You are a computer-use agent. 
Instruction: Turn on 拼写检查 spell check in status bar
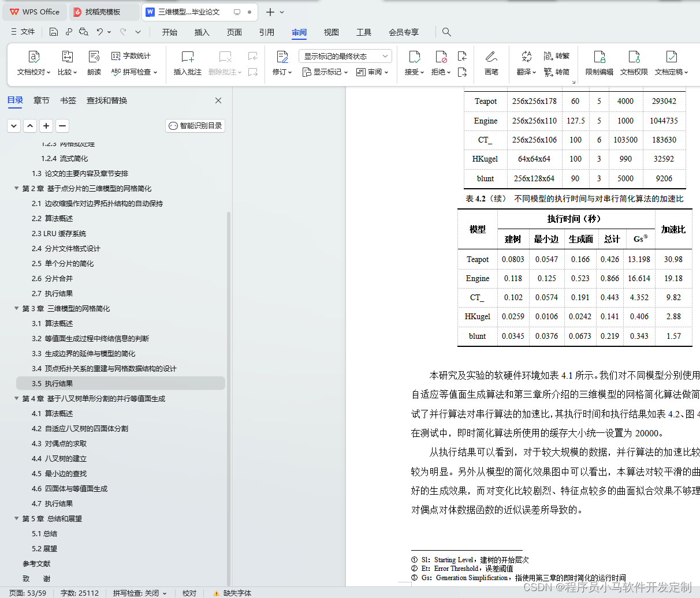coord(135,593)
